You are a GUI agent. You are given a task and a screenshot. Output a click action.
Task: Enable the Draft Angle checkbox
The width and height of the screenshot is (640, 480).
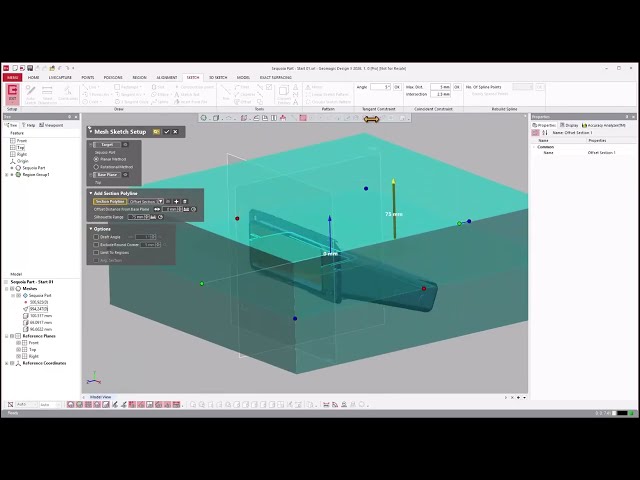(x=96, y=237)
